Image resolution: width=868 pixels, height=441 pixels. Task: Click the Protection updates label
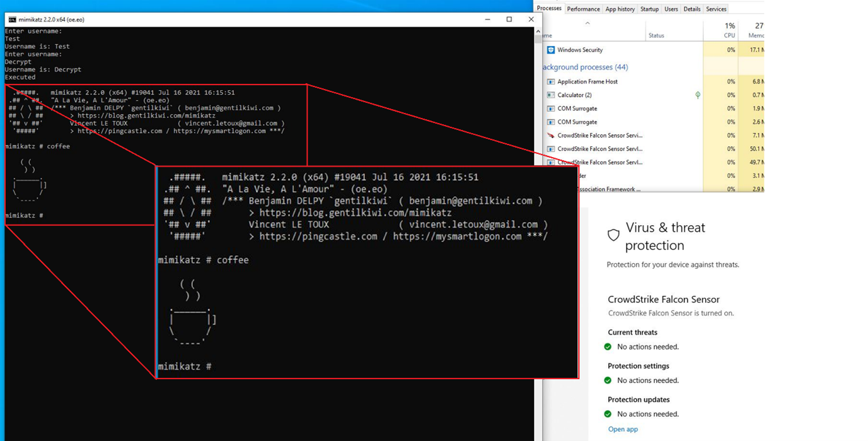(639, 399)
